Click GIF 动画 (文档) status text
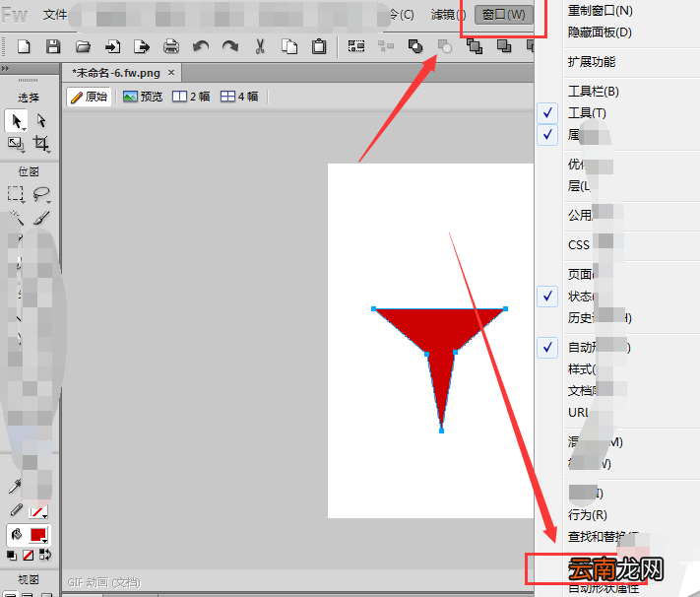The image size is (700, 597). coord(104,582)
